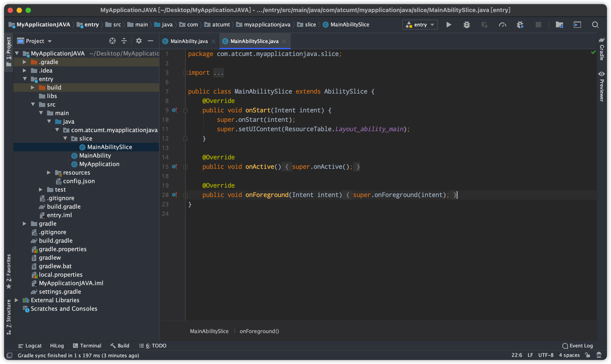
Task: Close the MainAbilitySlice.java tab
Action: click(x=284, y=41)
